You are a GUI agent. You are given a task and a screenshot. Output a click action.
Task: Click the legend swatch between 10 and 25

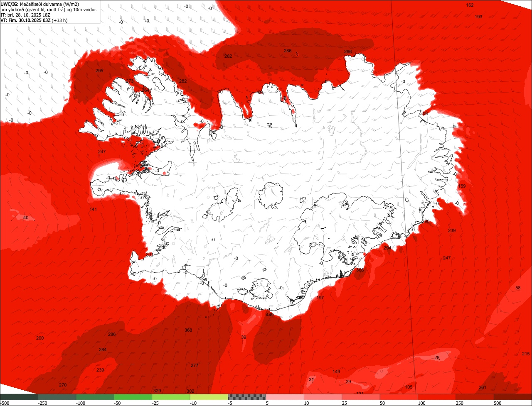click(x=323, y=397)
